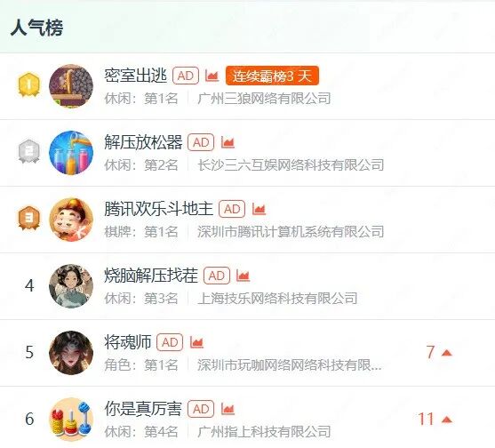Click the 你是真厉害 game avatar
Image resolution: width=495 pixels, height=448 pixels.
tap(71, 420)
